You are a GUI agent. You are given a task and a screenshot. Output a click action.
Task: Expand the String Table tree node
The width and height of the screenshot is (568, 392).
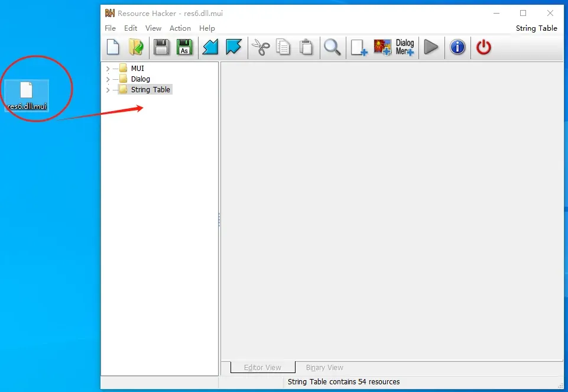[108, 90]
